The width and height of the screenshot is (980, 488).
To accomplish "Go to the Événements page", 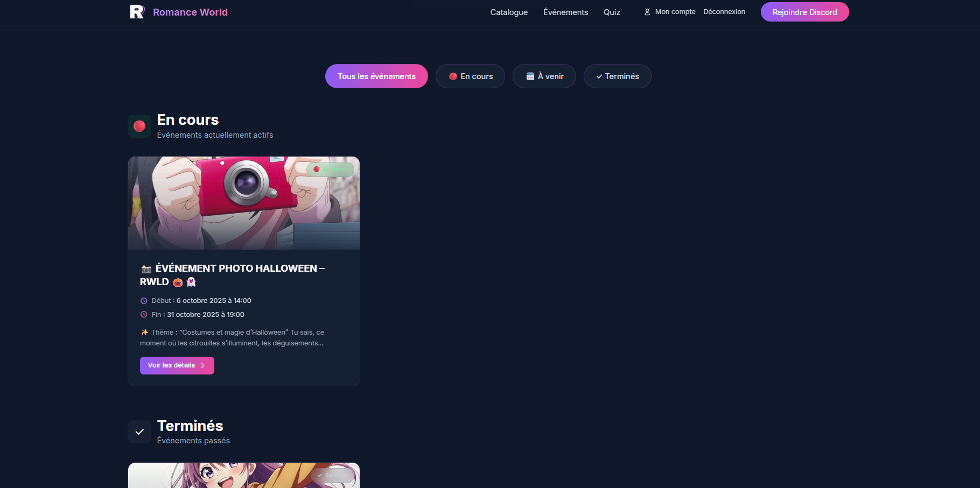I will pos(565,12).
